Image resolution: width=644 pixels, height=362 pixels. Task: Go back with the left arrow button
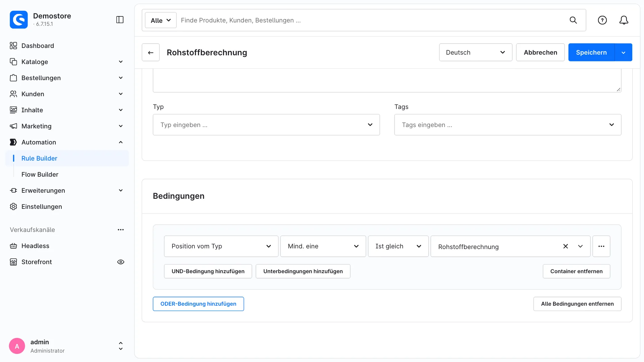point(151,52)
